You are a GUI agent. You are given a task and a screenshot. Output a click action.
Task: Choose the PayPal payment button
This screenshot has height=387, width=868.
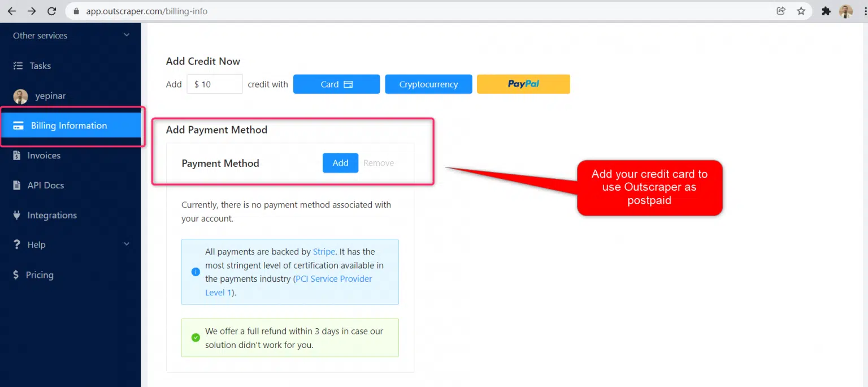click(x=523, y=84)
